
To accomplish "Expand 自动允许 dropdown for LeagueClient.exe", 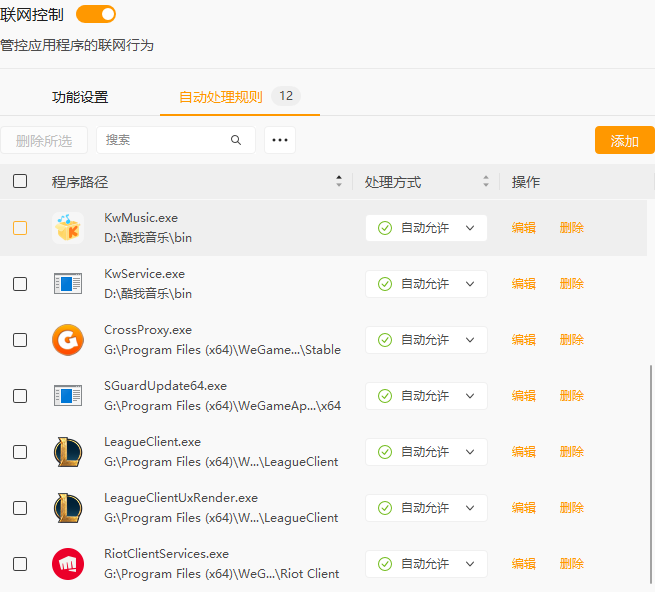I will [x=426, y=452].
